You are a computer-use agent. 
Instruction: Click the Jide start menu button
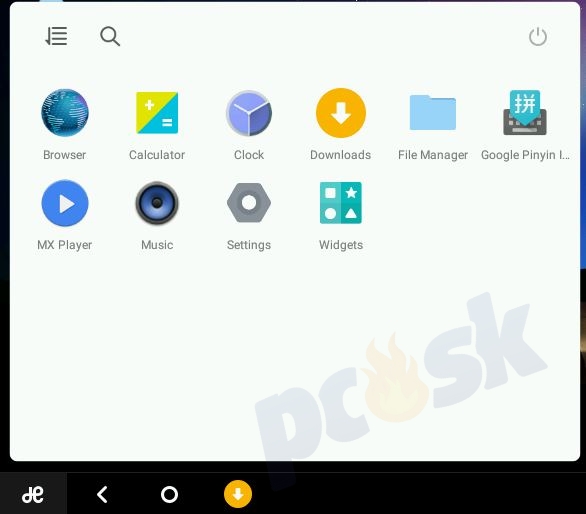pyautogui.click(x=33, y=494)
